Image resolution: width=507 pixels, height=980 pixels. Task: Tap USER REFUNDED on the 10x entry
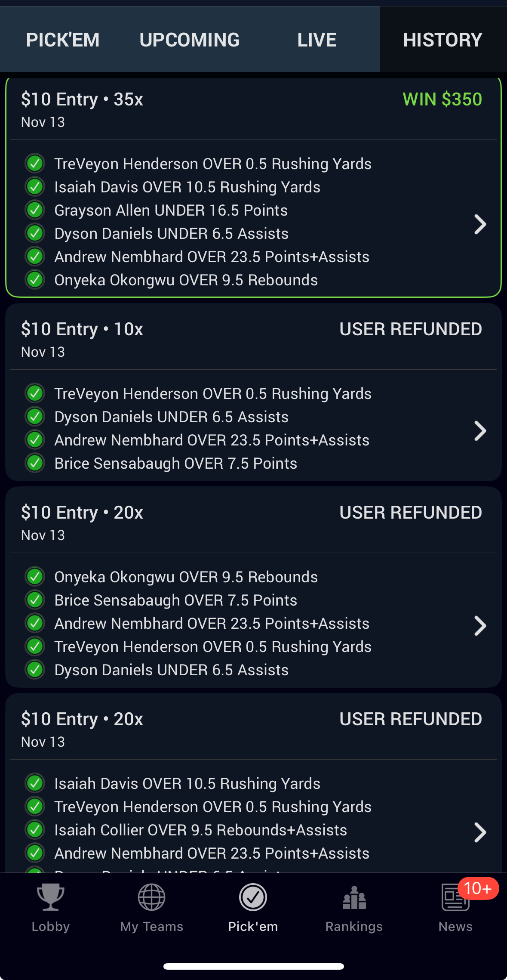click(410, 329)
